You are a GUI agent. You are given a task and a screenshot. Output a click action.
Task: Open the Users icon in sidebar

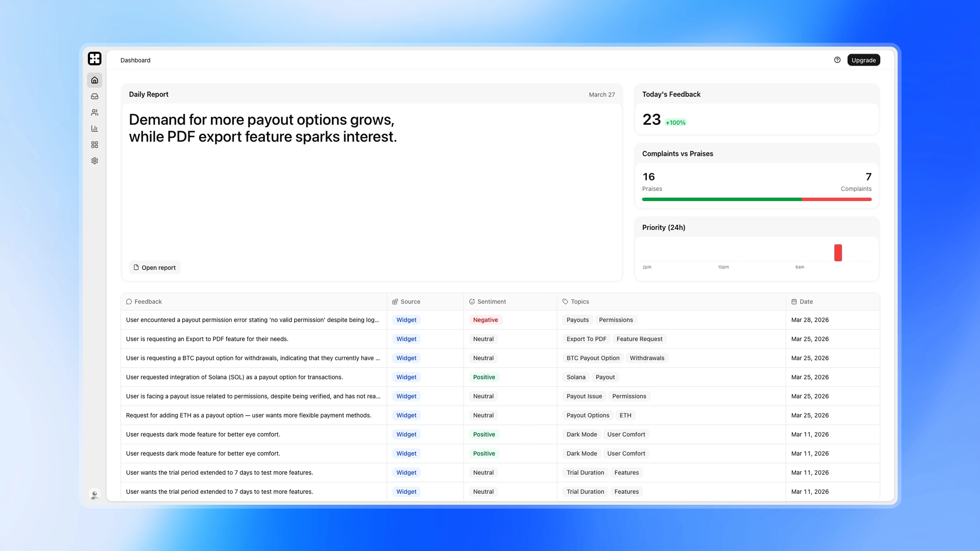[94, 113]
